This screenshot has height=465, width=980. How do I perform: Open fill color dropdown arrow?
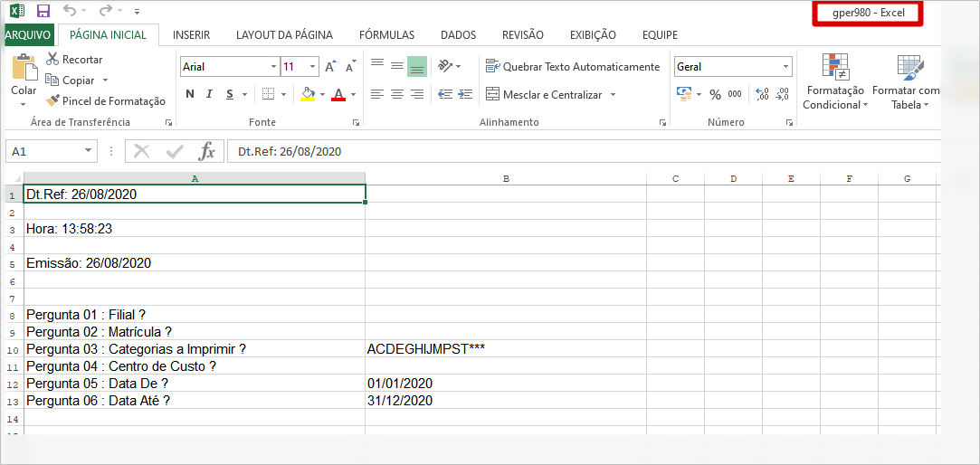(x=322, y=95)
